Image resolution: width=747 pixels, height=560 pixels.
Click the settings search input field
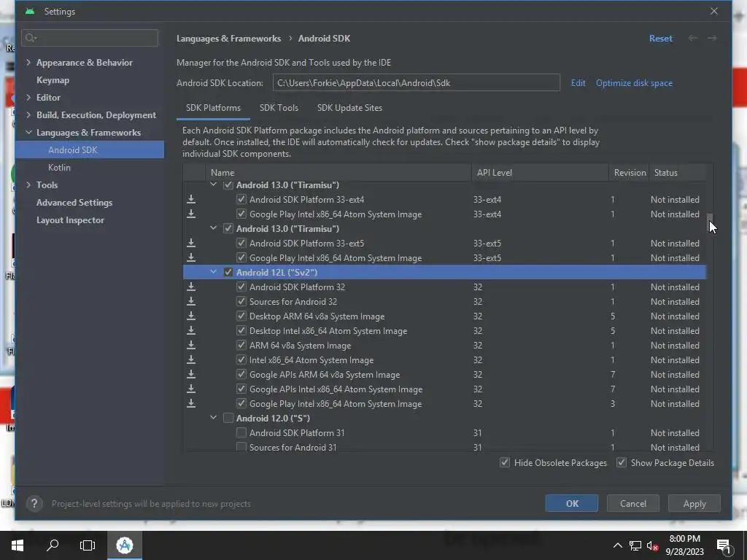pos(90,38)
